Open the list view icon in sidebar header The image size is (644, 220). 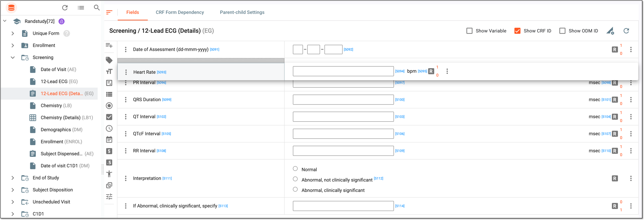click(x=81, y=8)
